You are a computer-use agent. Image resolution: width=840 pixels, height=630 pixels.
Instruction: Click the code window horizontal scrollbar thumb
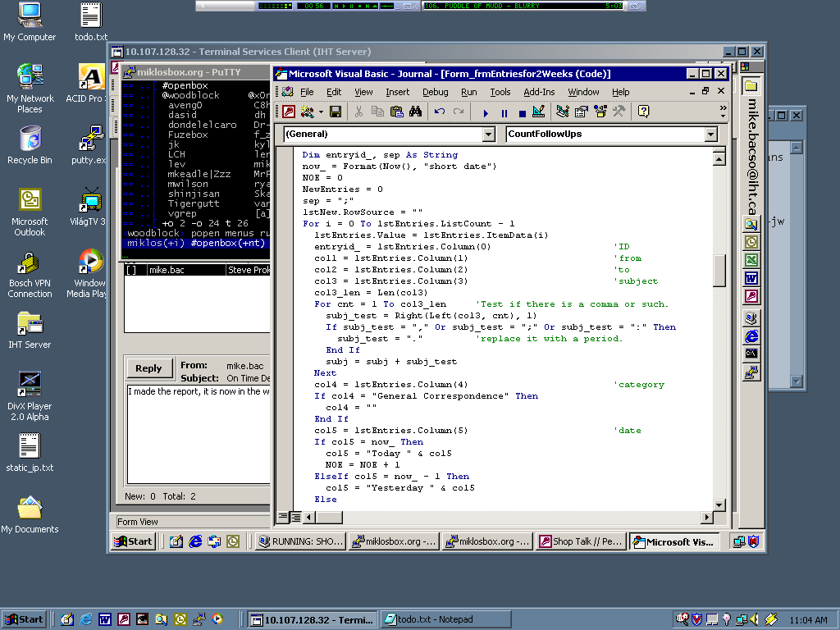click(330, 517)
